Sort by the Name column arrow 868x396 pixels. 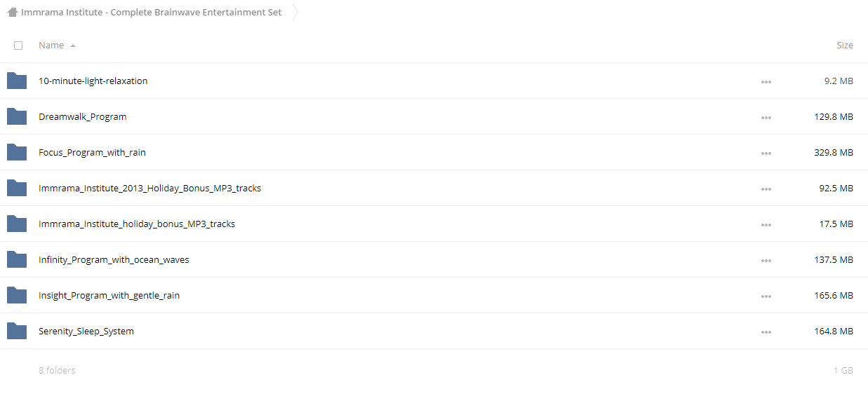(73, 46)
